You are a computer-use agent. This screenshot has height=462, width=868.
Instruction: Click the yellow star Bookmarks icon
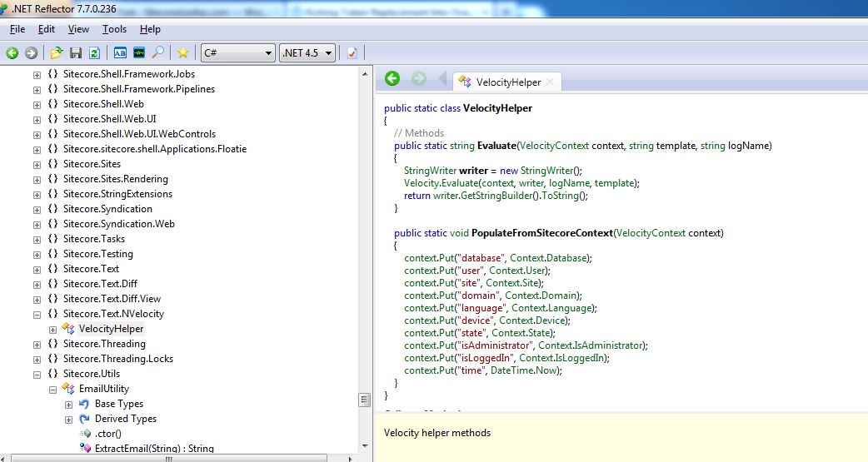point(183,53)
